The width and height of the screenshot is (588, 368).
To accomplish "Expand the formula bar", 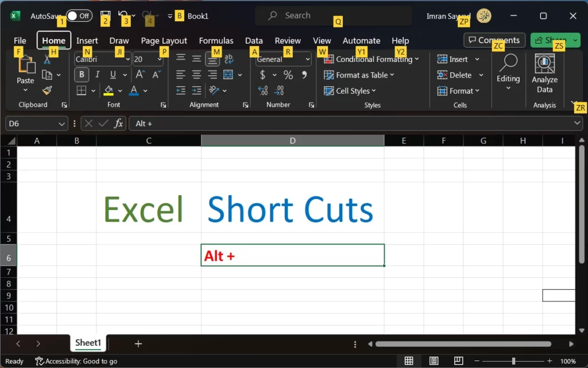I will [x=577, y=123].
